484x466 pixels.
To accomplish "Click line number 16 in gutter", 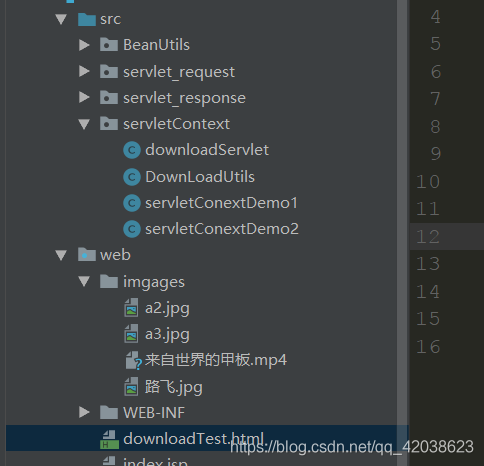I will (428, 347).
